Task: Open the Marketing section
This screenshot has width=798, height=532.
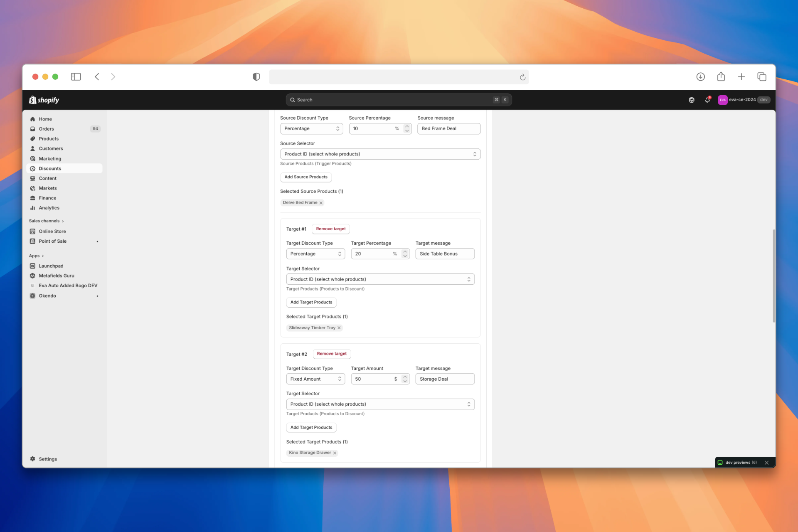Action: 50,158
